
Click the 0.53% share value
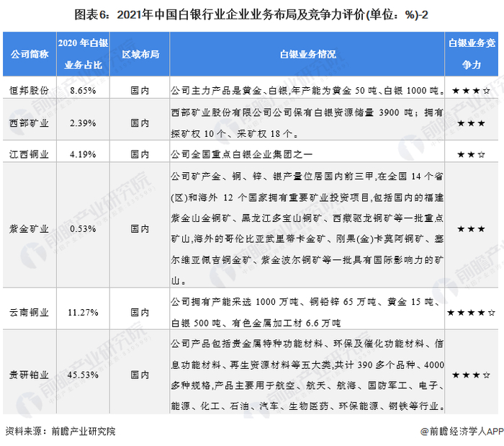point(83,228)
